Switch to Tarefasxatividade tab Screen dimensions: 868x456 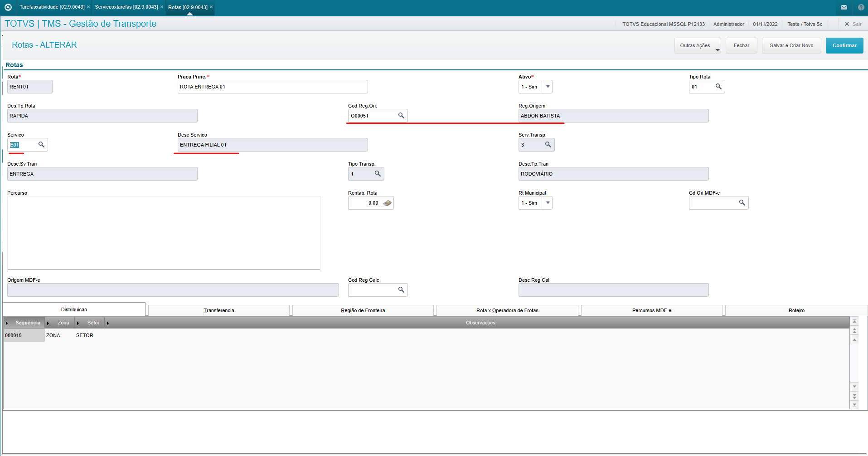click(x=52, y=7)
